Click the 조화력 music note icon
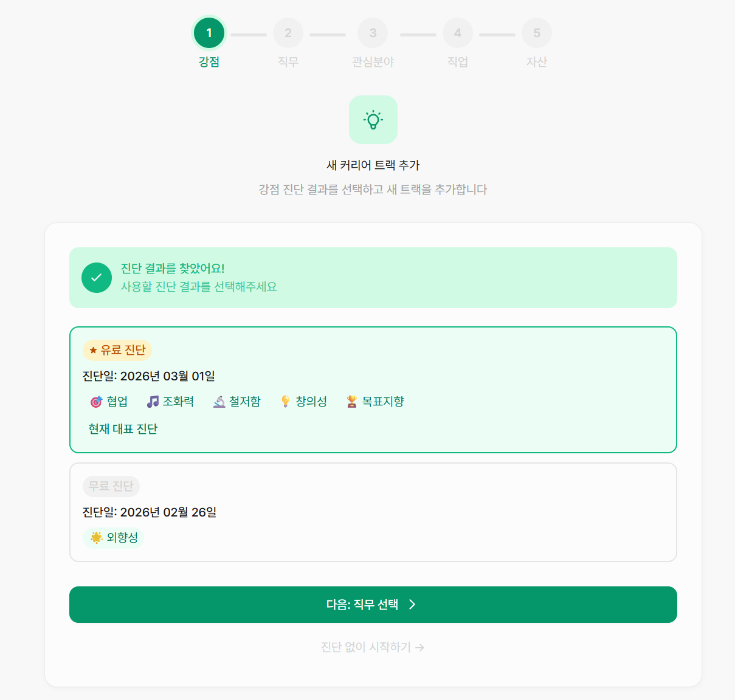This screenshot has width=735, height=700. click(x=152, y=401)
